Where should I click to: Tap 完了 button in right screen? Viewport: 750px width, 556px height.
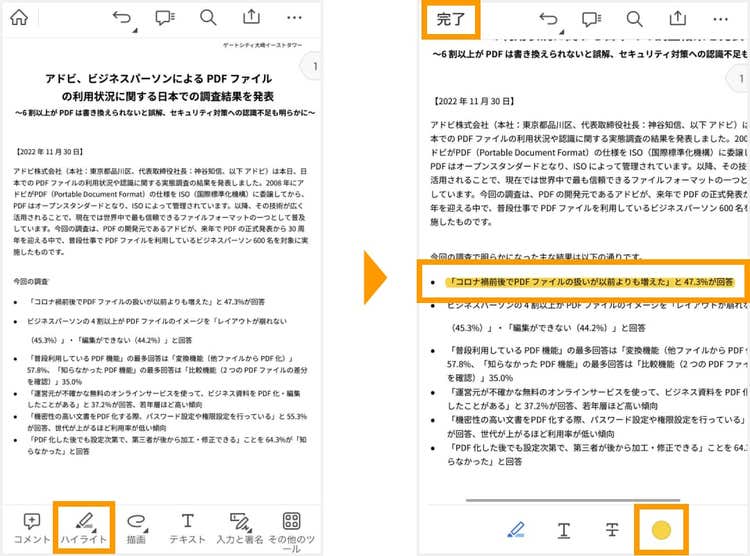451,19
